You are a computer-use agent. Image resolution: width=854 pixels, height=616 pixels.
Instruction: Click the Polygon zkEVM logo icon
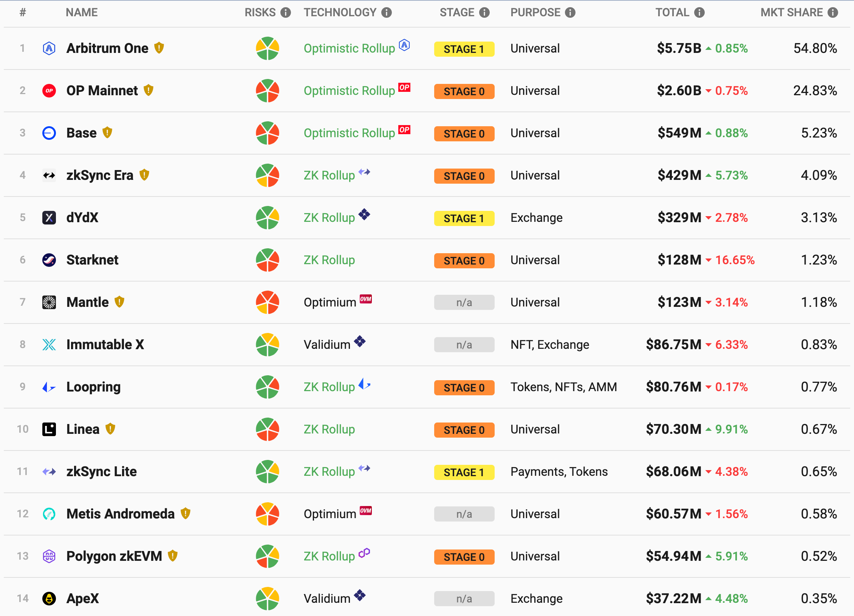49,556
